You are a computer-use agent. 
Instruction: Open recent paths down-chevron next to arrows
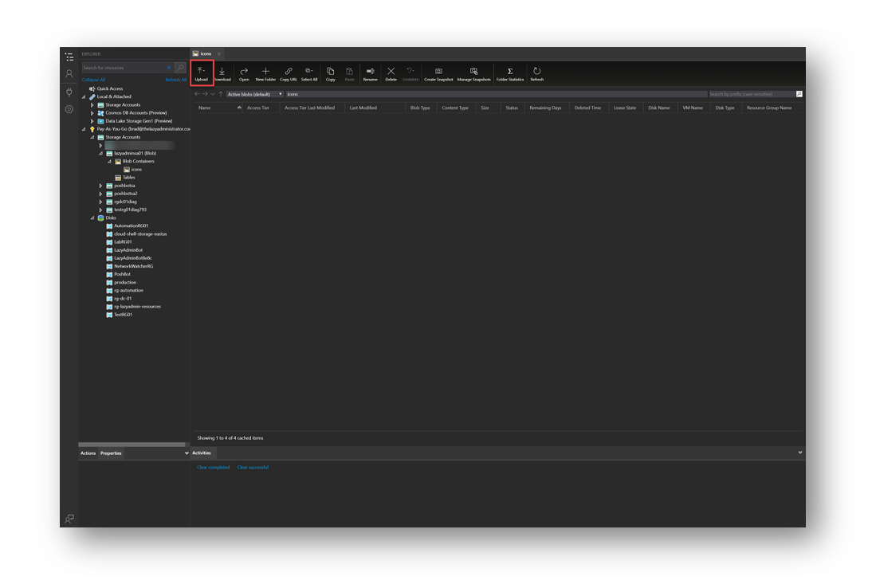coord(213,94)
